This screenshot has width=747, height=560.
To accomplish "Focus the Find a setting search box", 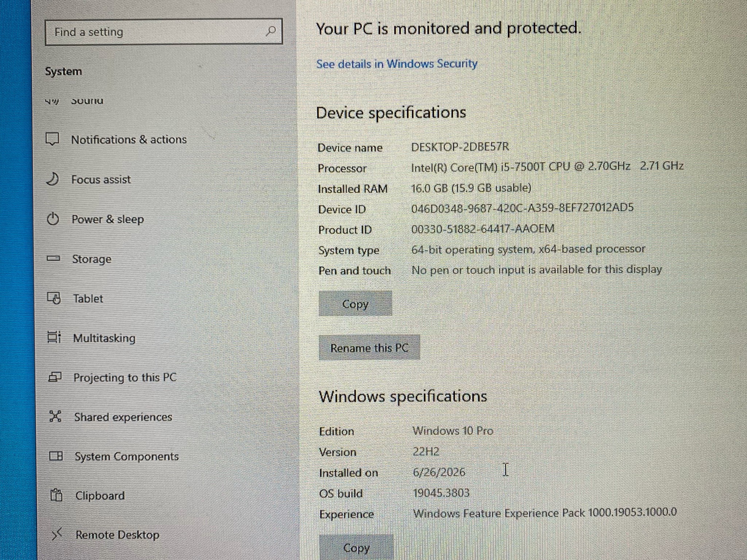I will click(x=164, y=32).
